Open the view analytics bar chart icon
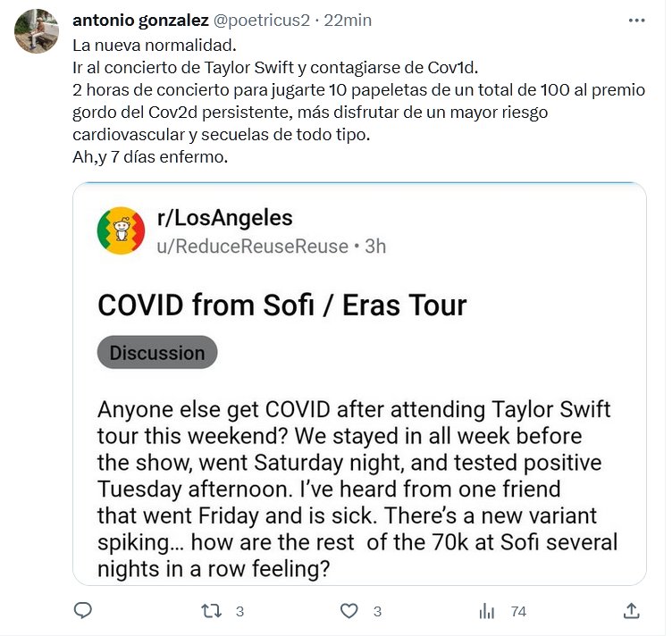 [487, 611]
